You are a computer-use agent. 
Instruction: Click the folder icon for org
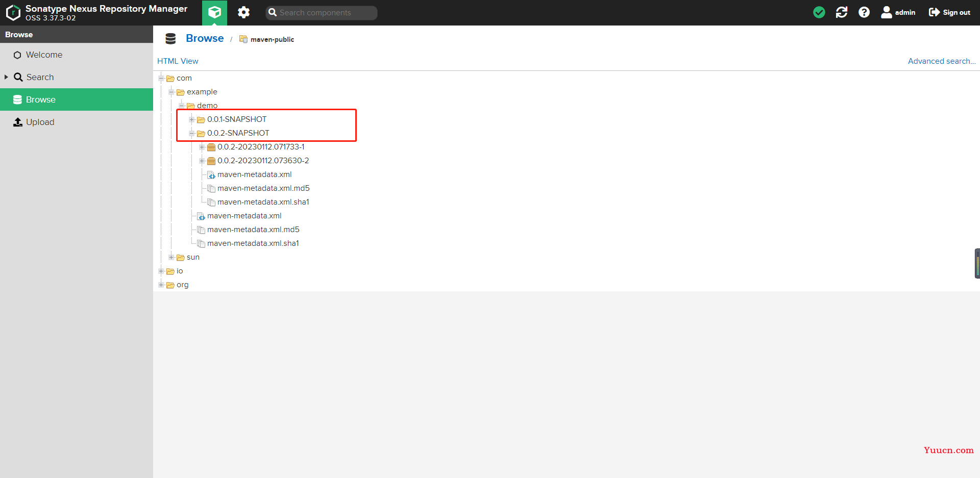click(x=170, y=285)
